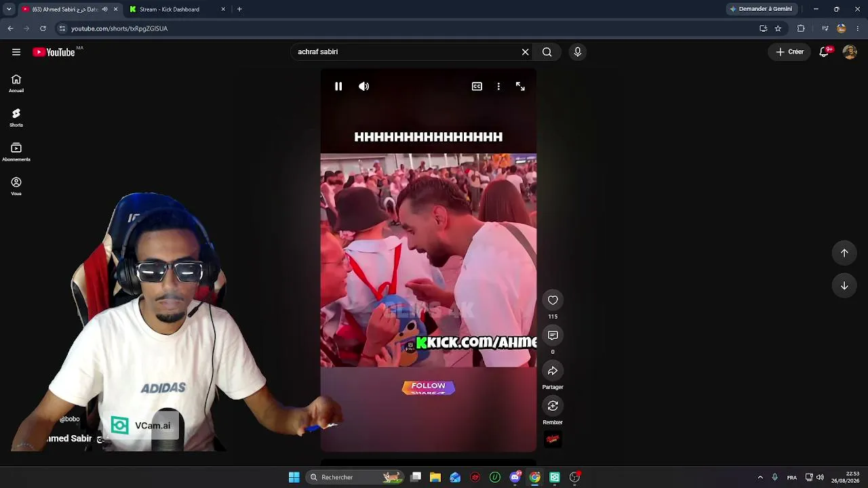
Task: Bookmark this page with the star
Action: coord(778,28)
